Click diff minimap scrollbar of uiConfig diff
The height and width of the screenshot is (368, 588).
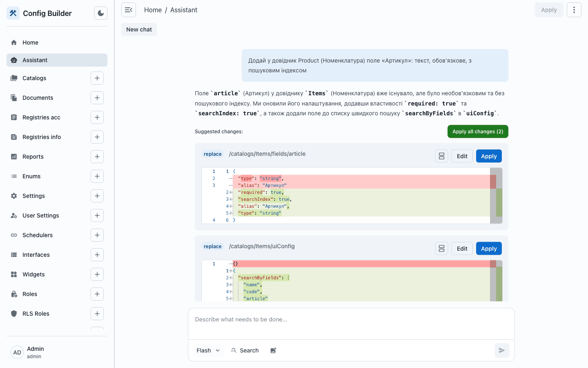[x=496, y=281]
